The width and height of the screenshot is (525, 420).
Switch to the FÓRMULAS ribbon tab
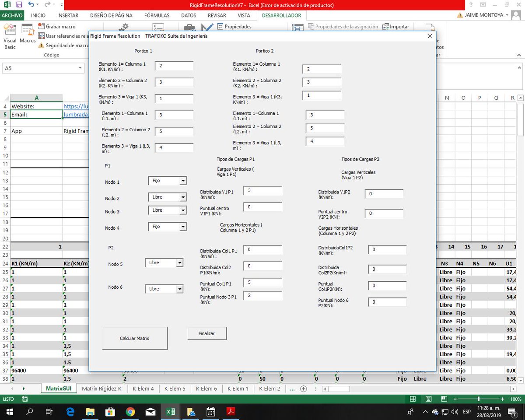(x=157, y=15)
